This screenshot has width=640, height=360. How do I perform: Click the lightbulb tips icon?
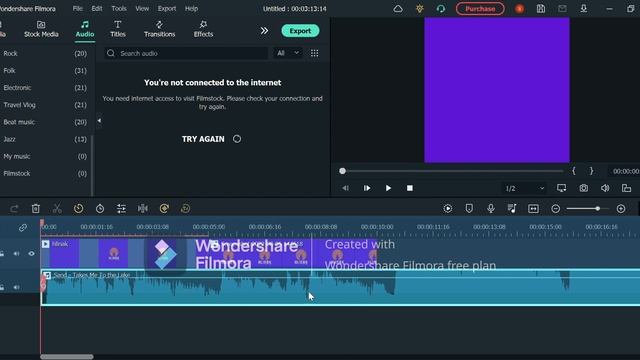420,9
